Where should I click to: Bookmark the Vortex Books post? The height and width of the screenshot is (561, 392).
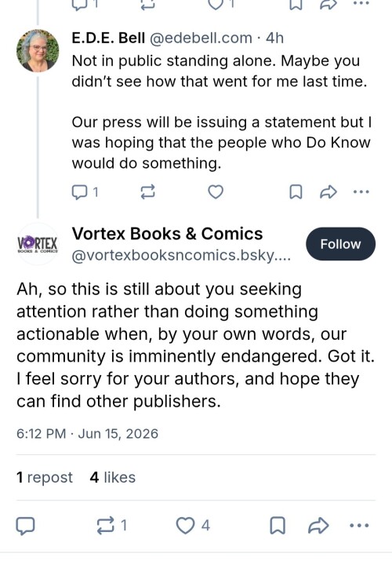point(278,526)
